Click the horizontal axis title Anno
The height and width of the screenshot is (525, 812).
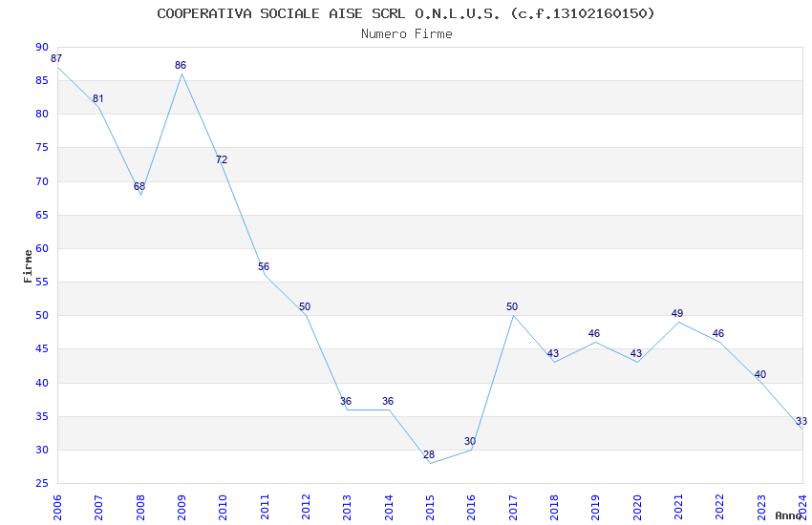[788, 515]
